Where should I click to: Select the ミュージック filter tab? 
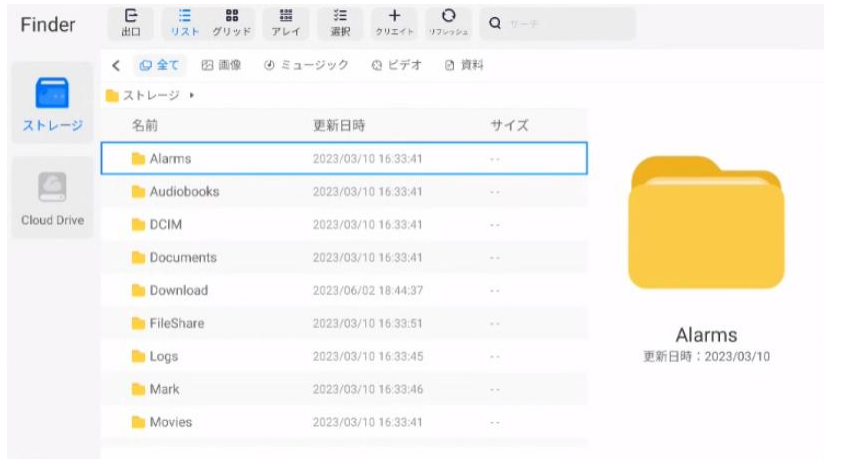point(306,66)
